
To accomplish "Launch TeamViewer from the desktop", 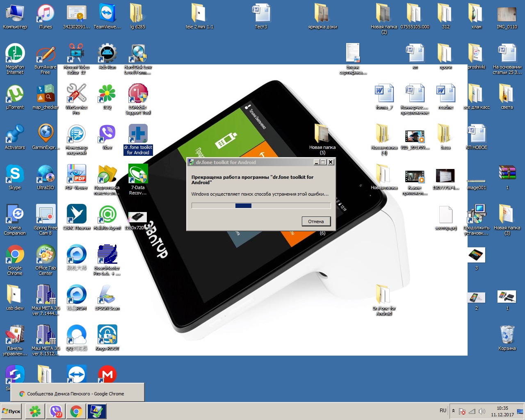I will [x=107, y=14].
